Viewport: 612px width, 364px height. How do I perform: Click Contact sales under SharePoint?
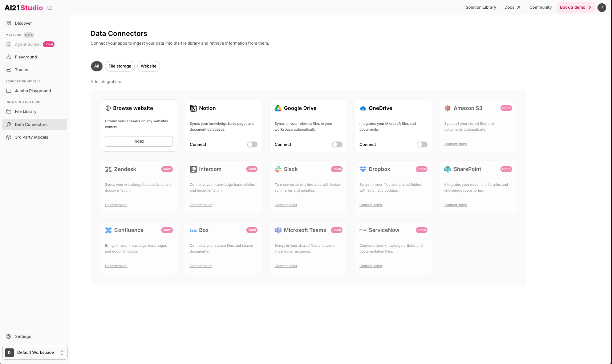click(x=455, y=205)
